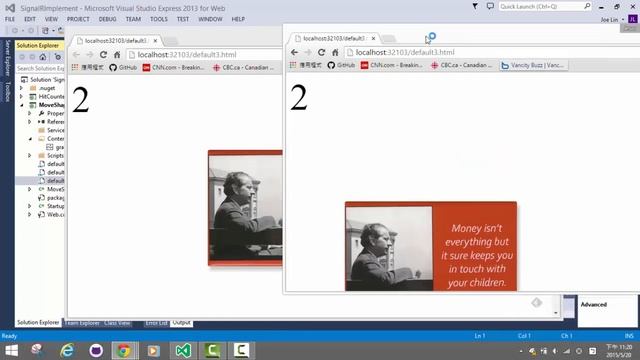Click the photo card in left browser
The height and width of the screenshot is (360, 640).
click(x=245, y=208)
